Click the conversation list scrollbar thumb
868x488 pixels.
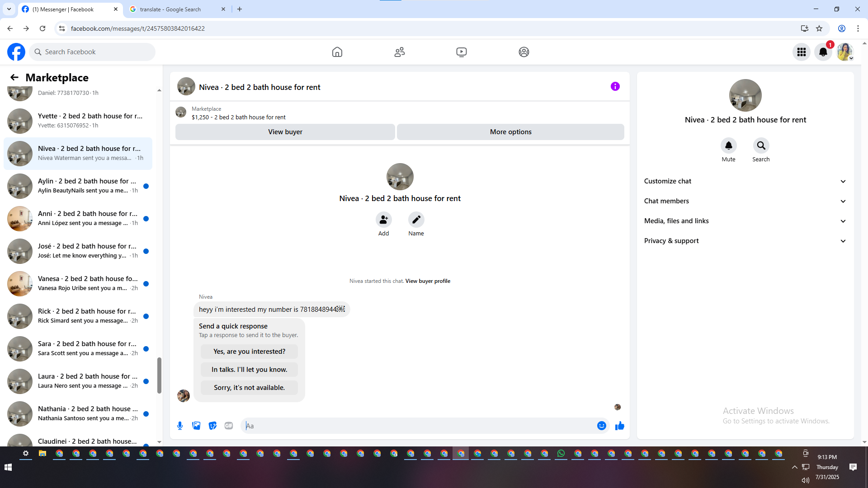click(159, 375)
